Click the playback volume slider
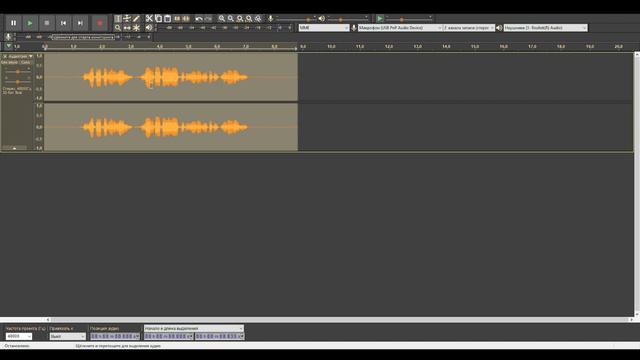The height and width of the screenshot is (360, 640). click(348, 19)
